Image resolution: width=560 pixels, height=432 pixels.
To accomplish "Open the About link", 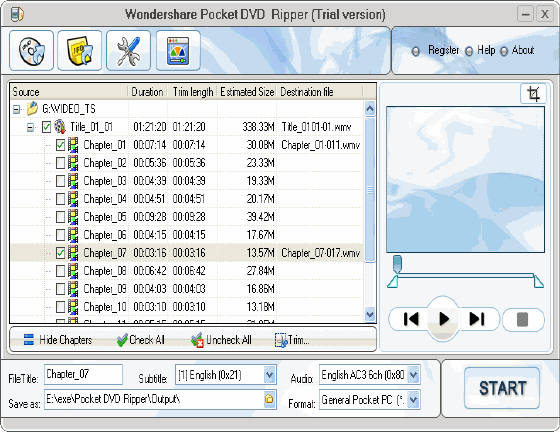I will [523, 50].
